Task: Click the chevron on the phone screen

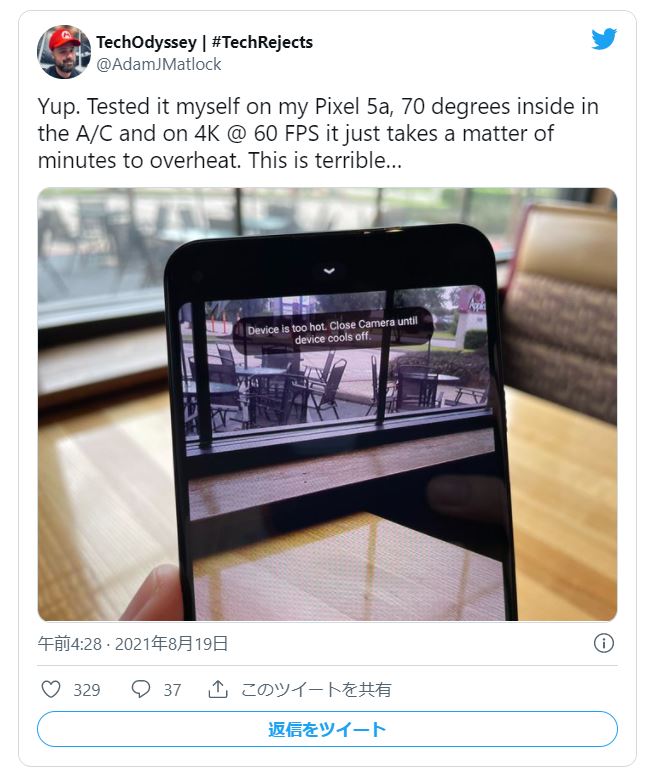Action: tap(329, 270)
